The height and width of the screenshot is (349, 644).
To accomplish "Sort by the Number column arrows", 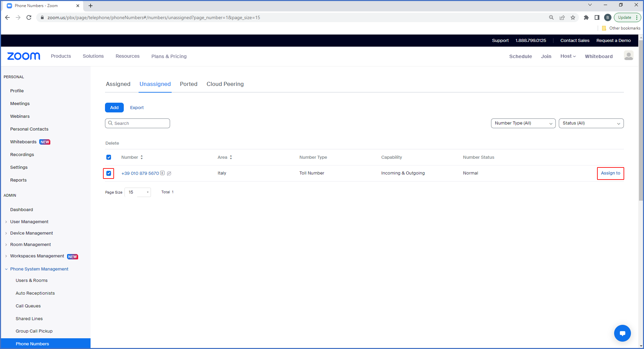I will pyautogui.click(x=142, y=157).
